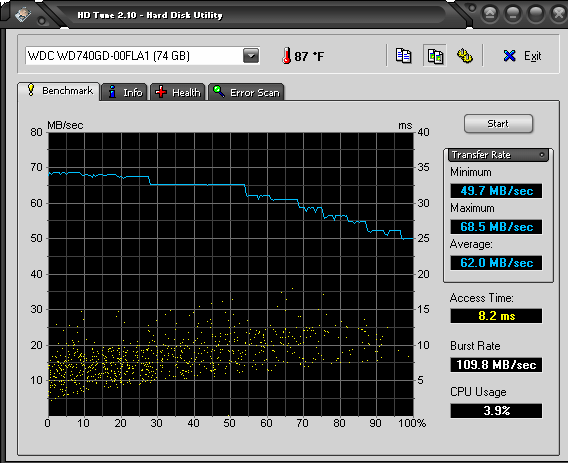Expand the drive selection dropdown arrow
Image resolution: width=568 pixels, height=464 pixels.
pyautogui.click(x=251, y=56)
